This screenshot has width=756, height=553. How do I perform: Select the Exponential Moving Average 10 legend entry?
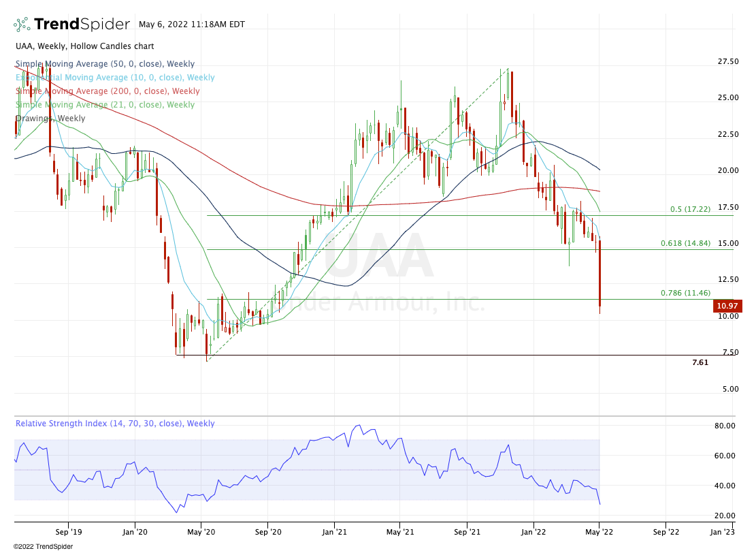[114, 78]
